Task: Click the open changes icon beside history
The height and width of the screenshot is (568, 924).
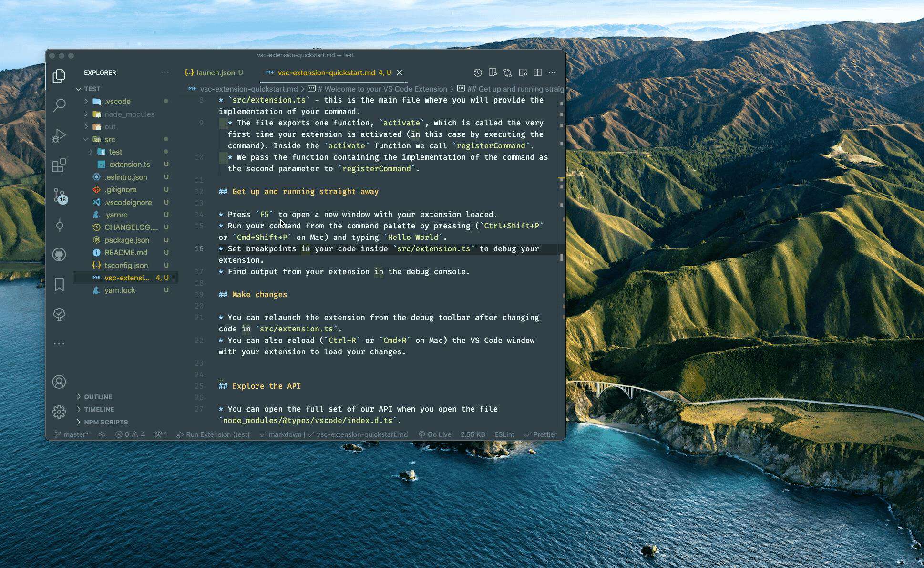Action: 493,72
